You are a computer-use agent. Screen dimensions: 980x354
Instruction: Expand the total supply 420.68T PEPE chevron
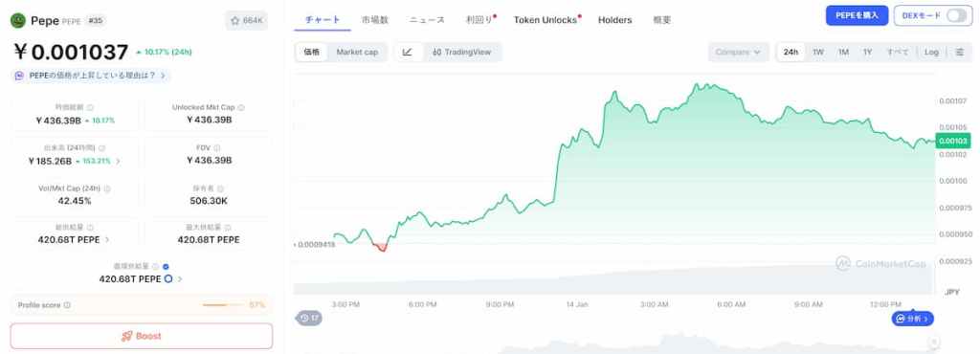click(107, 240)
